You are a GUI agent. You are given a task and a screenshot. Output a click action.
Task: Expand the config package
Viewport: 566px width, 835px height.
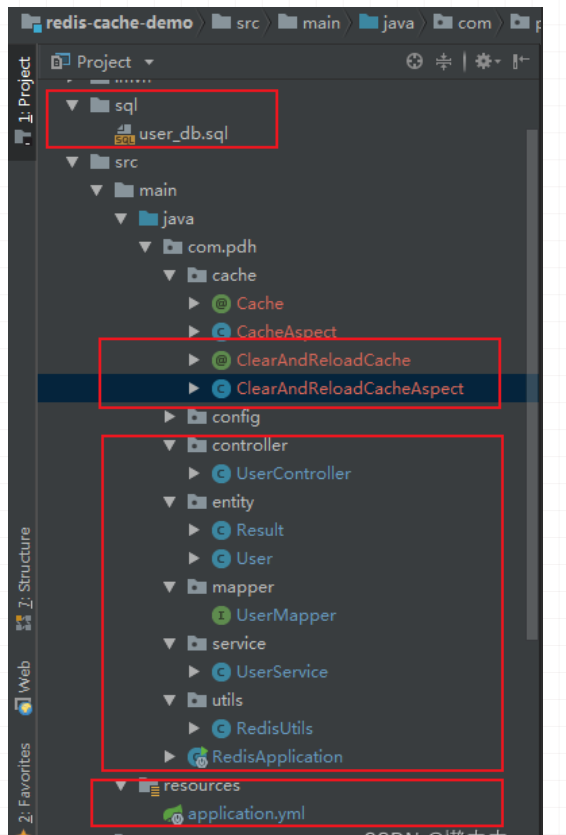(170, 417)
